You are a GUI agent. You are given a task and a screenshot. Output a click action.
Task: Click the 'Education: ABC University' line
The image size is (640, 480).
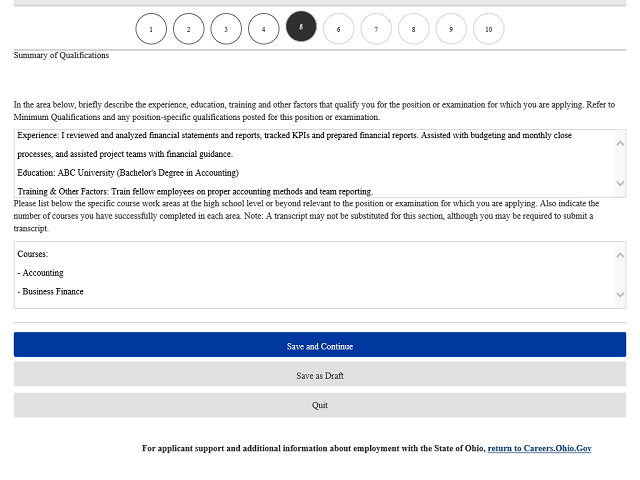coord(128,173)
